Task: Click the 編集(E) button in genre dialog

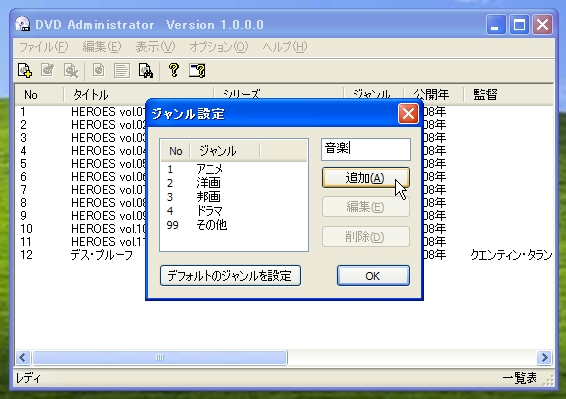Action: [x=365, y=207]
